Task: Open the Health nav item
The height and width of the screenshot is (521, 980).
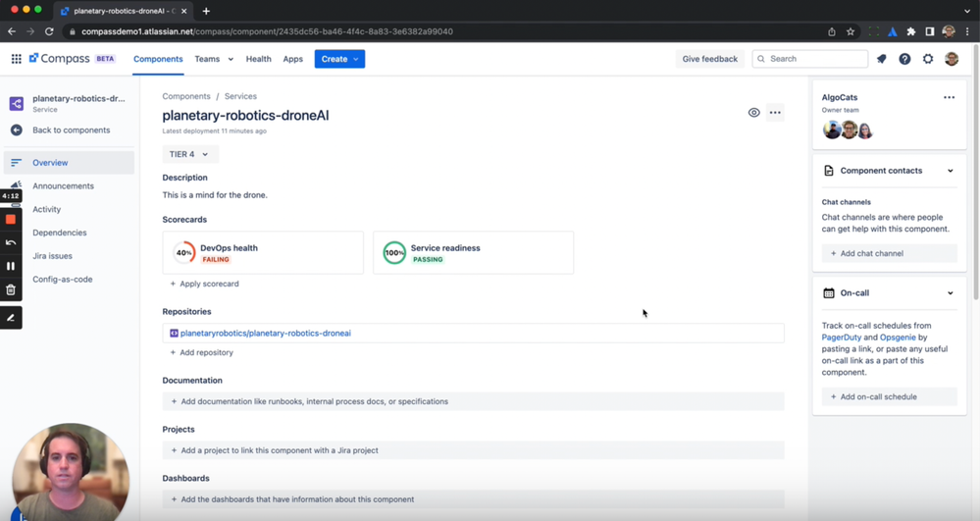Action: 258,59
